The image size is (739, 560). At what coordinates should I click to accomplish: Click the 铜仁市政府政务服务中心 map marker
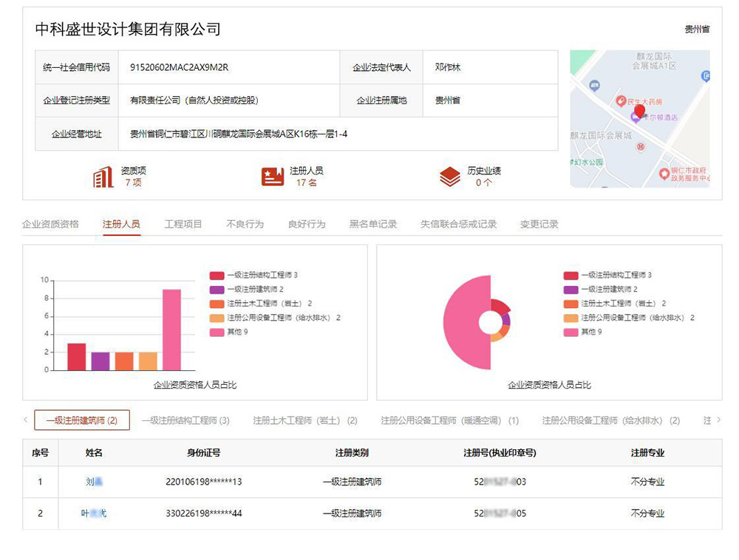click(664, 174)
